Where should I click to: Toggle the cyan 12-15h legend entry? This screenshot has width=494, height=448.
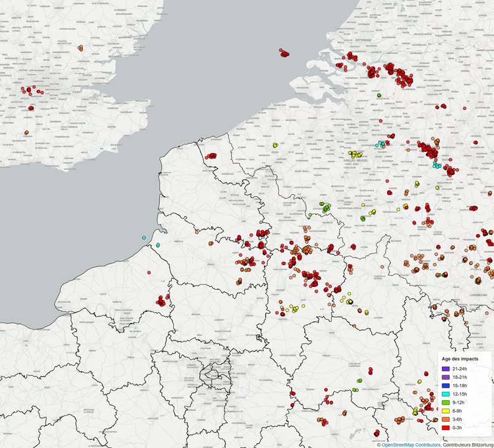445,394
